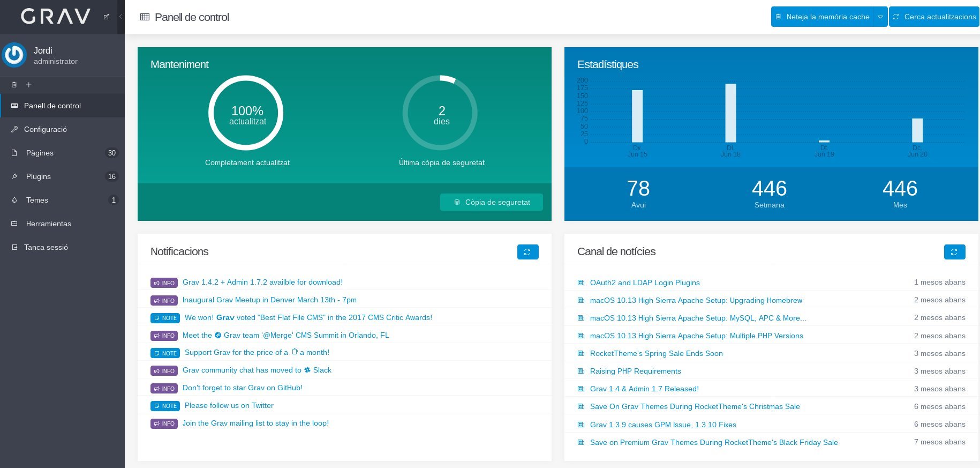Image resolution: width=980 pixels, height=468 pixels.
Task: Open Support Grav for the price notification
Action: pos(257,352)
